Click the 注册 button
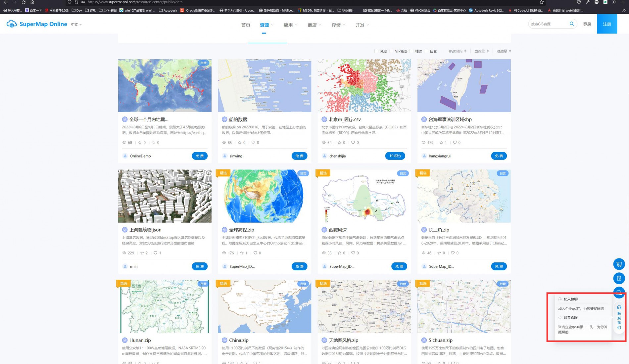629x364 pixels. tap(607, 24)
